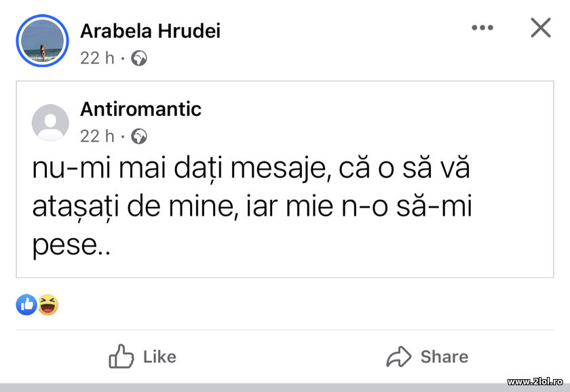This screenshot has height=392, width=570.
Task: Dismiss the post with the X button
Action: tap(540, 28)
